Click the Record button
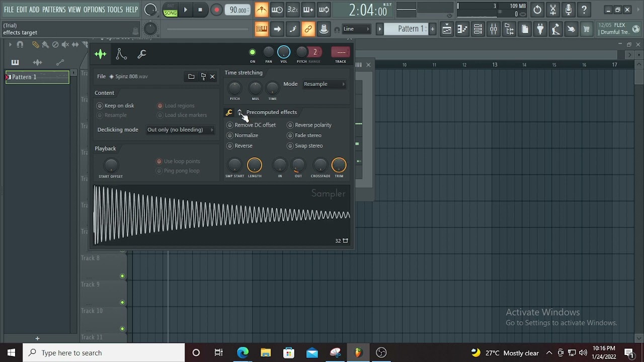The image size is (644, 362). 216,10
